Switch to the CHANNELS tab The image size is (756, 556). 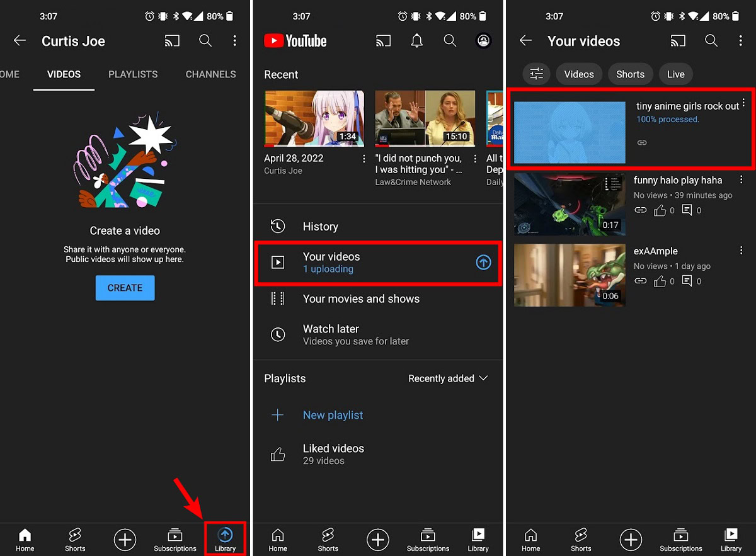(210, 74)
